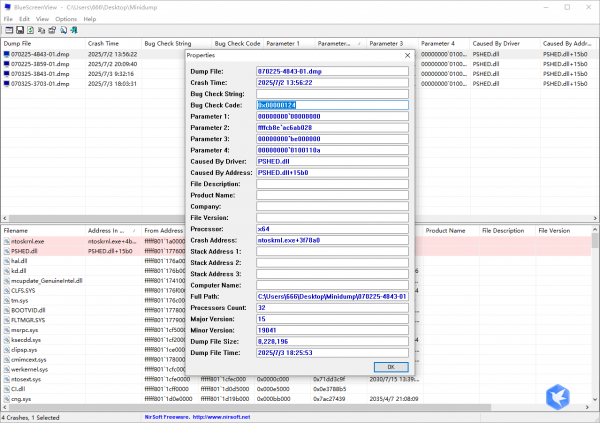The image size is (600, 423).
Task: Click the lower pane horizontal scrollbar
Action: pos(300,408)
